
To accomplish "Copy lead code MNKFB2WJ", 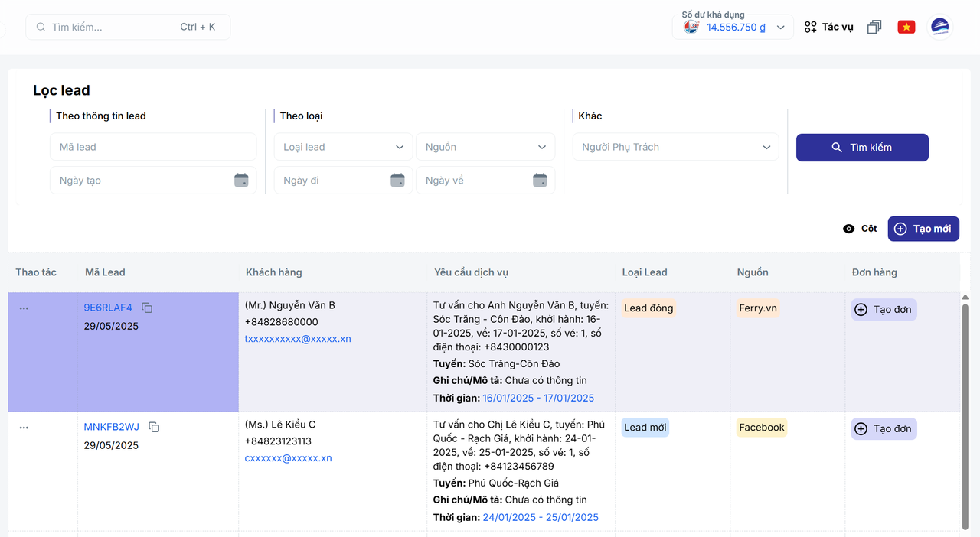I will click(154, 427).
